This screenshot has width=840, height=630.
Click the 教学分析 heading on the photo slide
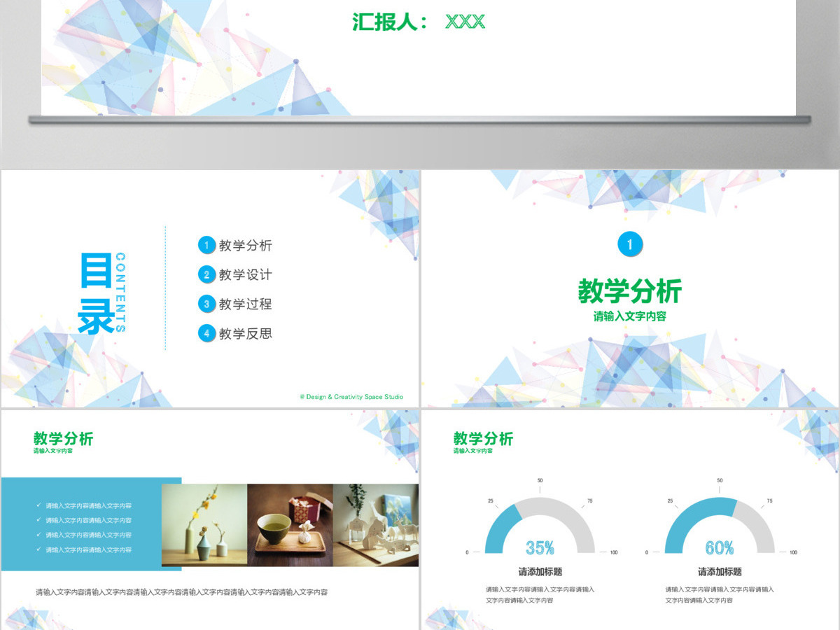point(63,439)
